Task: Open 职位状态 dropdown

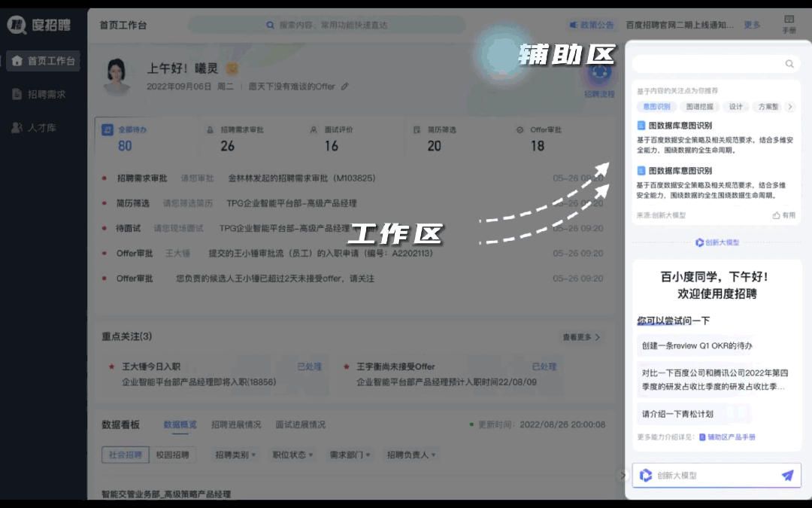Action: coord(293,455)
